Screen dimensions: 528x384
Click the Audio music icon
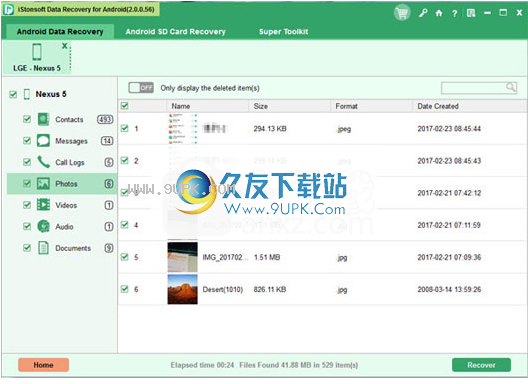click(x=43, y=226)
